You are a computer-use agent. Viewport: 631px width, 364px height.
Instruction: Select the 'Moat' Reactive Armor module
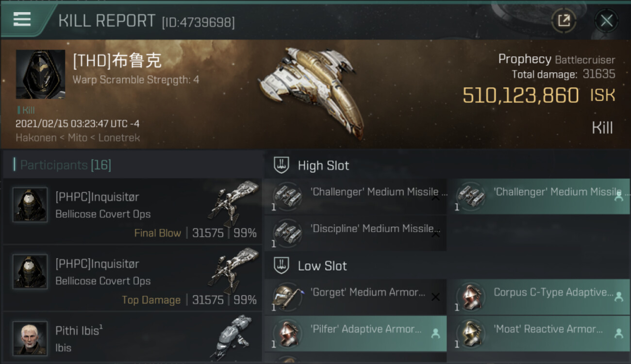coord(538,333)
